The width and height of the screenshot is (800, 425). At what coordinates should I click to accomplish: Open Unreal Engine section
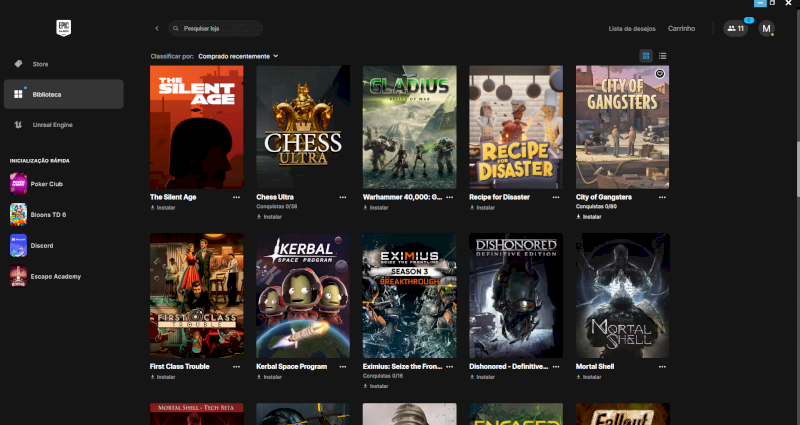[63, 124]
